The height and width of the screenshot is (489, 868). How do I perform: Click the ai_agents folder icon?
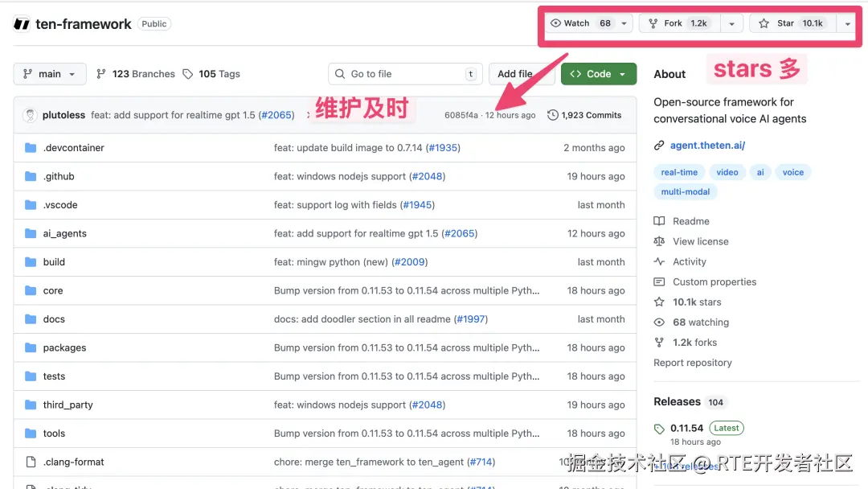[31, 233]
